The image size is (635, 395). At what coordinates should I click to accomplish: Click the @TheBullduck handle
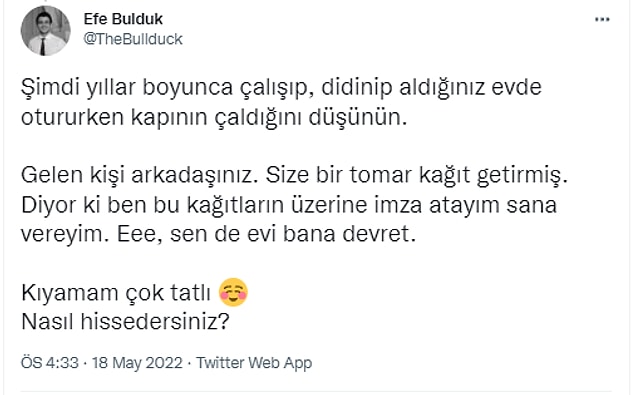click(133, 39)
